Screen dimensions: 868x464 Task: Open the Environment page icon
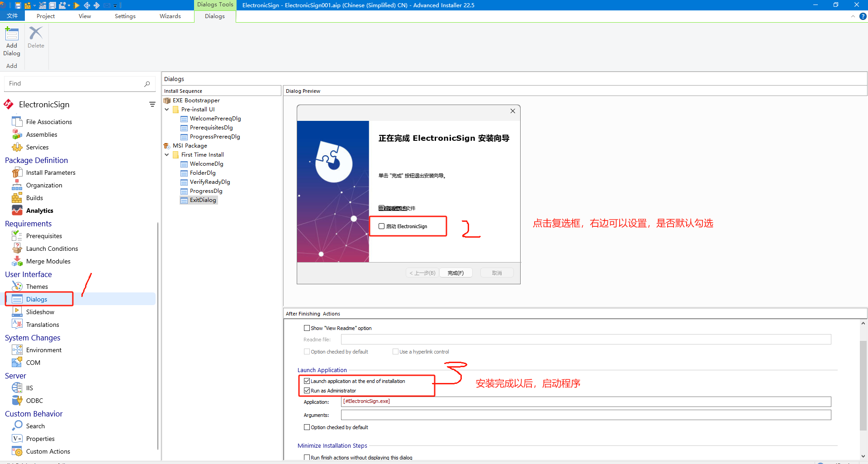coord(17,350)
